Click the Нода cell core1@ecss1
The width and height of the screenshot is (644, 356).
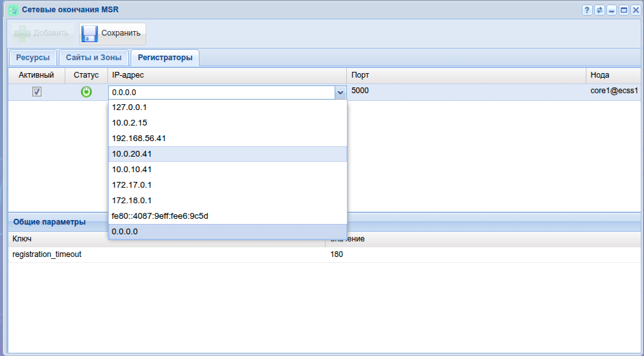point(614,91)
